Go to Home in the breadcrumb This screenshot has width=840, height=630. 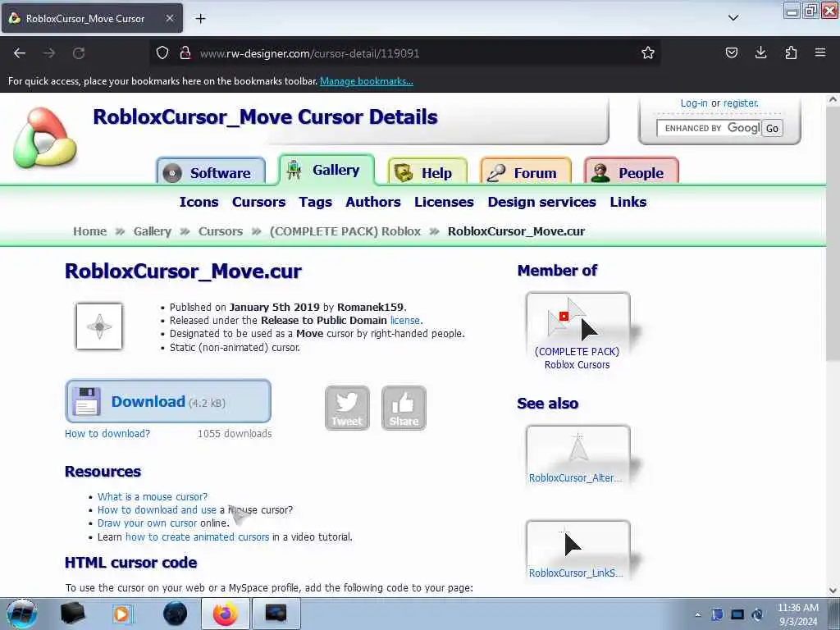pos(90,231)
